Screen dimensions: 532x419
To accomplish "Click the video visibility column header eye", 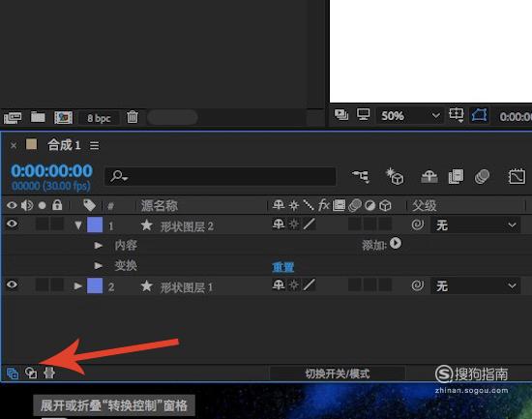I will [x=12, y=205].
